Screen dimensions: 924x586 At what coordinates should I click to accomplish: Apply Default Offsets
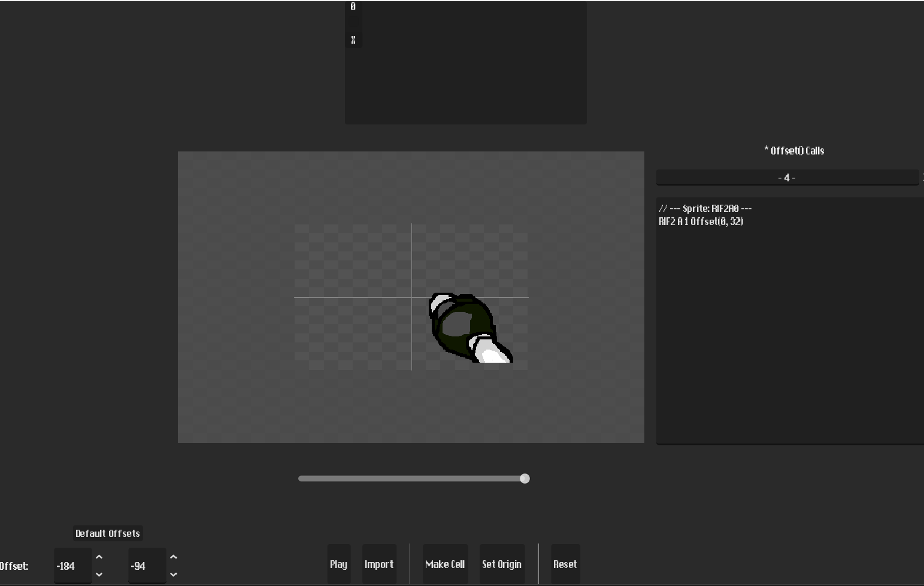coord(108,533)
